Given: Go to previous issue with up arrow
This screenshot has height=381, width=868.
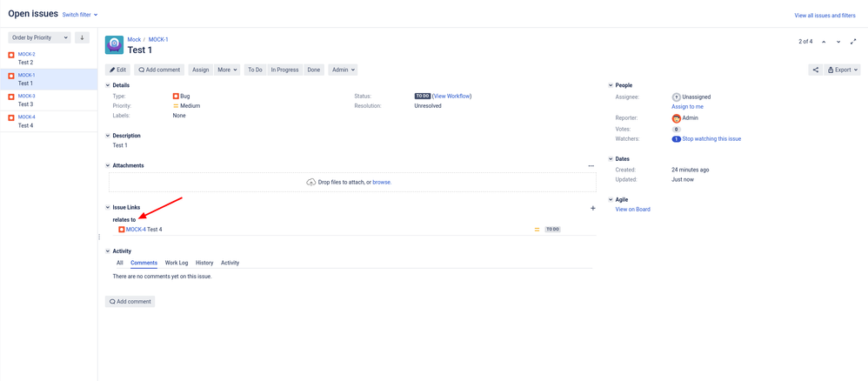Looking at the screenshot, I should 824,42.
